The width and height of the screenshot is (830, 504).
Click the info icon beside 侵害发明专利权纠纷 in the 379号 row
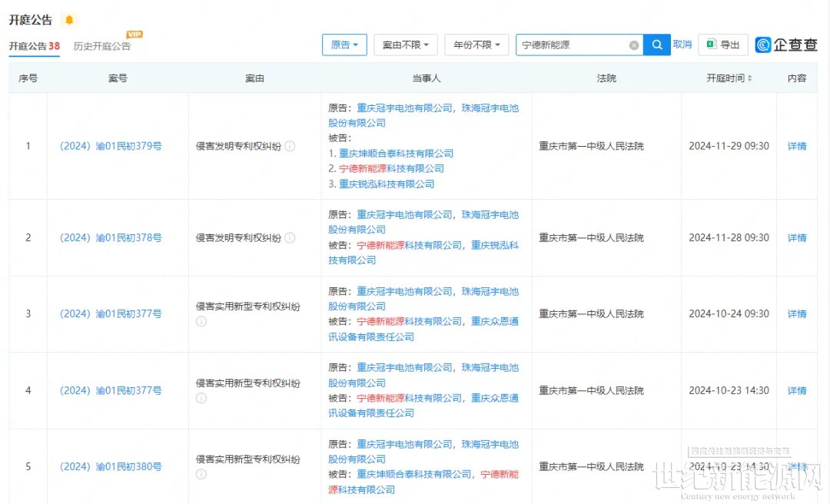290,146
